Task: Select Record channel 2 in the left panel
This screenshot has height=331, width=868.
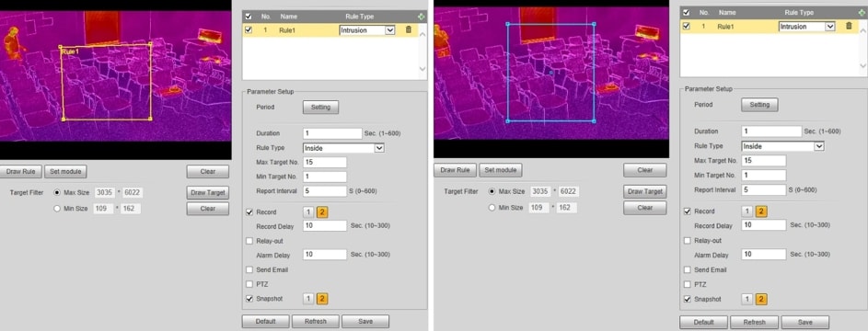Action: point(322,212)
